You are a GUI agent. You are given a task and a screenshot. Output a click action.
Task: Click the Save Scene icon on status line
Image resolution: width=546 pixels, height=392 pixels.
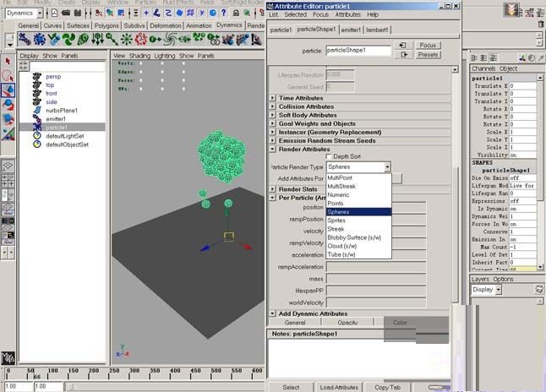[x=78, y=13]
